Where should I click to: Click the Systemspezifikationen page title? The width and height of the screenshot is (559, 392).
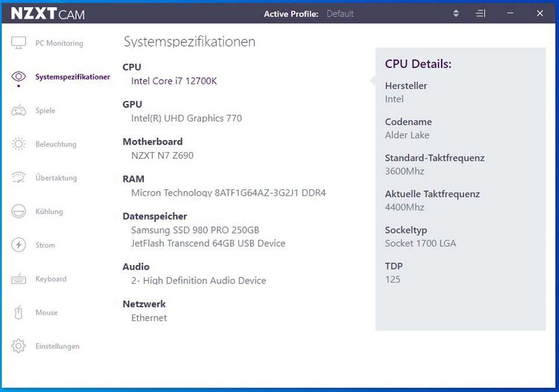(189, 42)
